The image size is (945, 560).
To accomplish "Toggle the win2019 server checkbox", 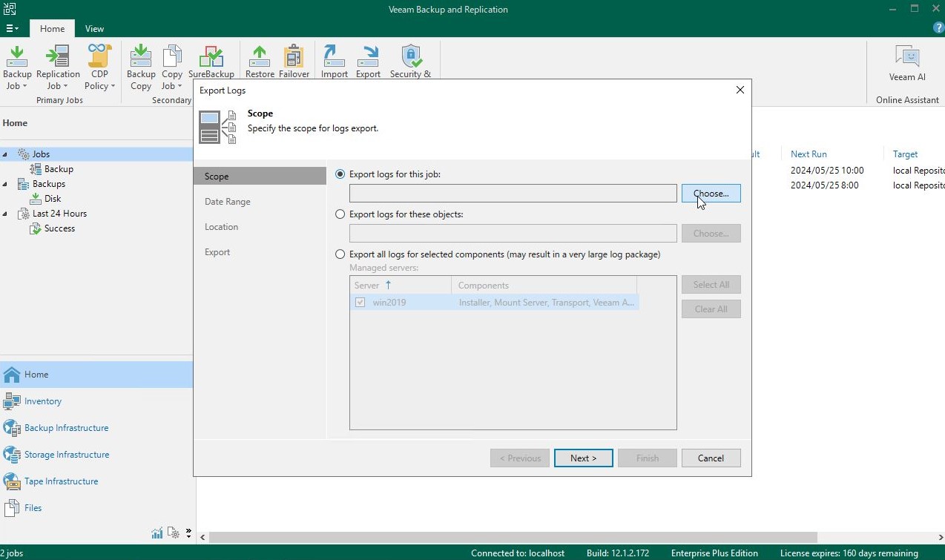I will tap(360, 303).
